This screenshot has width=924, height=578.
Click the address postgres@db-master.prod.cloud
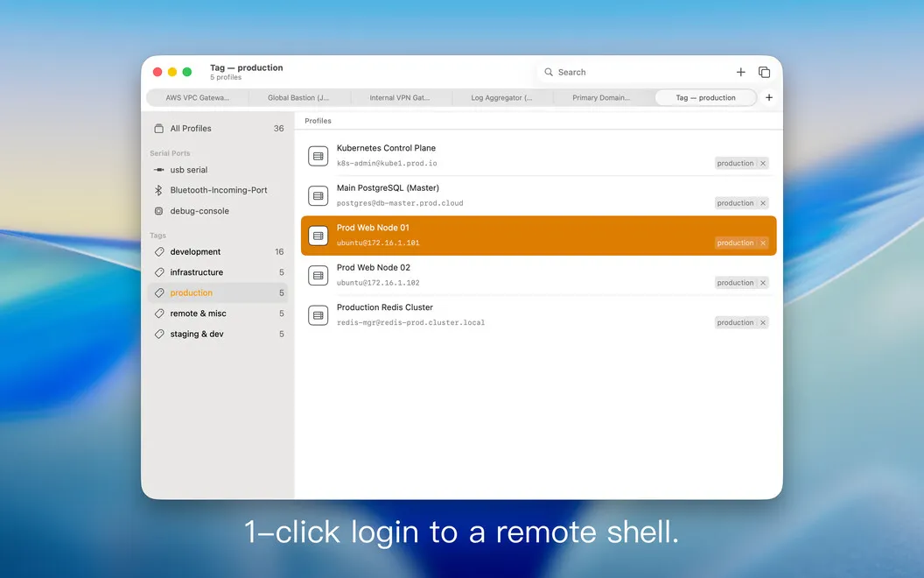tap(400, 203)
